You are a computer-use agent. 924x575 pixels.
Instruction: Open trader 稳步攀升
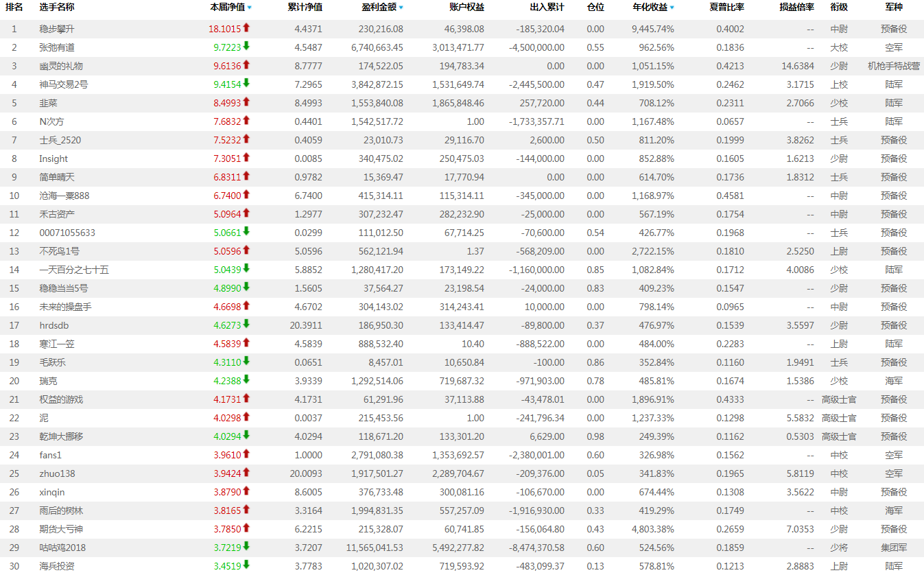tap(57, 30)
